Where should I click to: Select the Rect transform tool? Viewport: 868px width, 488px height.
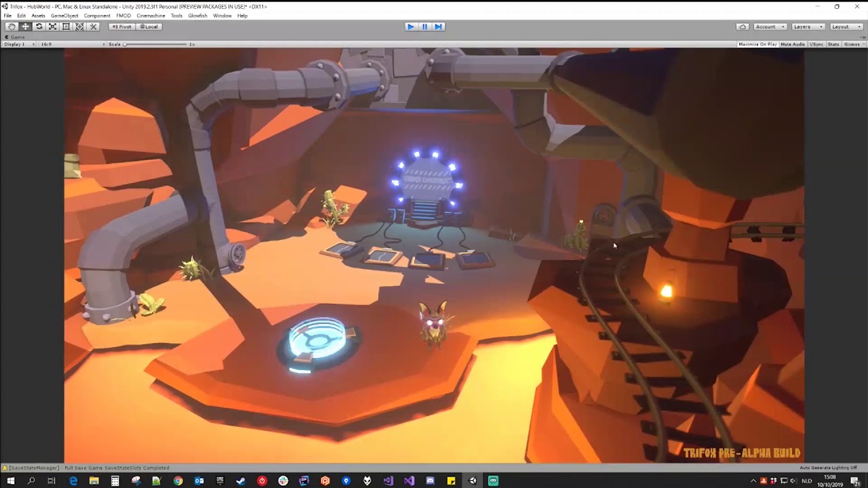66,26
